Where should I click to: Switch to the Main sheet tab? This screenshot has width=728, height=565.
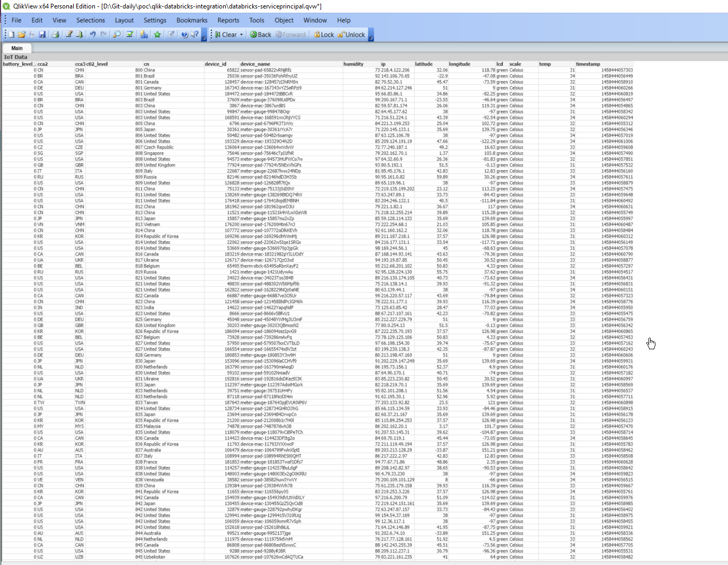pyautogui.click(x=17, y=48)
